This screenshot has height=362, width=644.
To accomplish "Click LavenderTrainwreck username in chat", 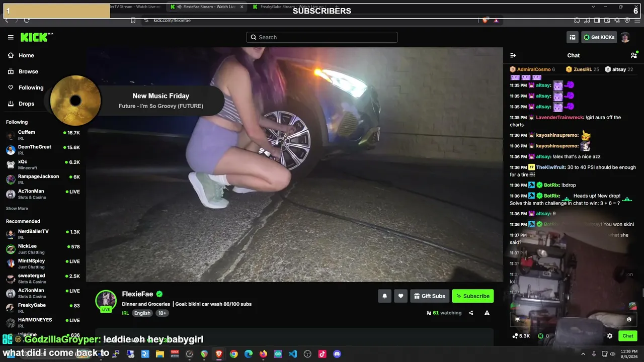I will 560,117.
